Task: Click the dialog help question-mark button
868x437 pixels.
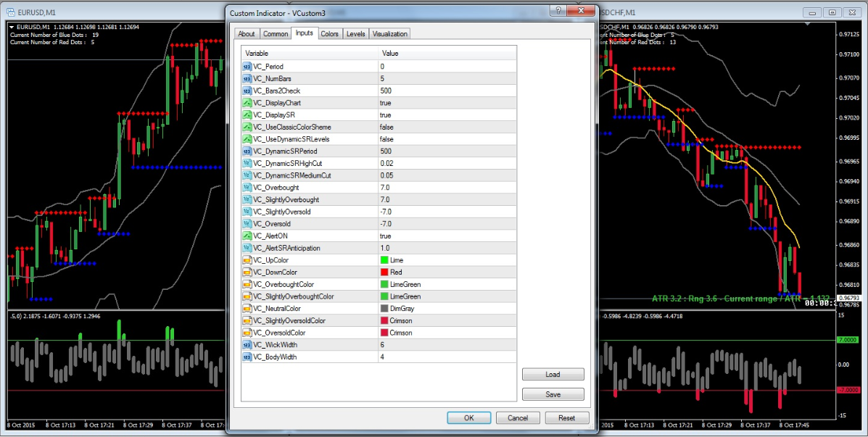Action: tap(558, 12)
